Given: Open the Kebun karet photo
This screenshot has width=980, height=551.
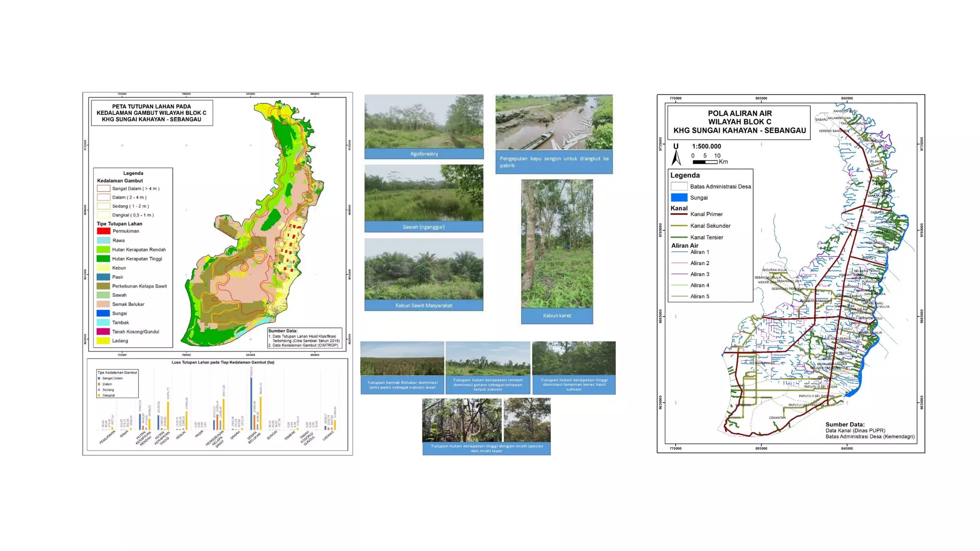Looking at the screenshot, I should pos(557,243).
